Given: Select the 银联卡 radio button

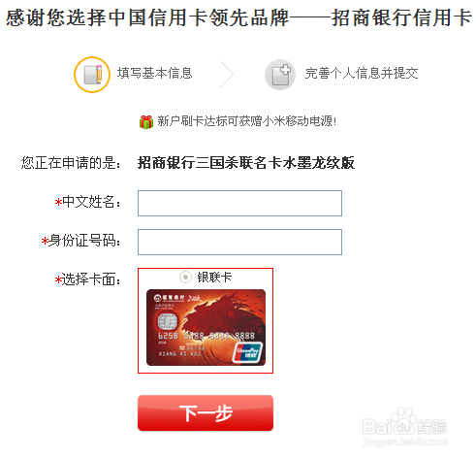Looking at the screenshot, I should pyautogui.click(x=185, y=278).
